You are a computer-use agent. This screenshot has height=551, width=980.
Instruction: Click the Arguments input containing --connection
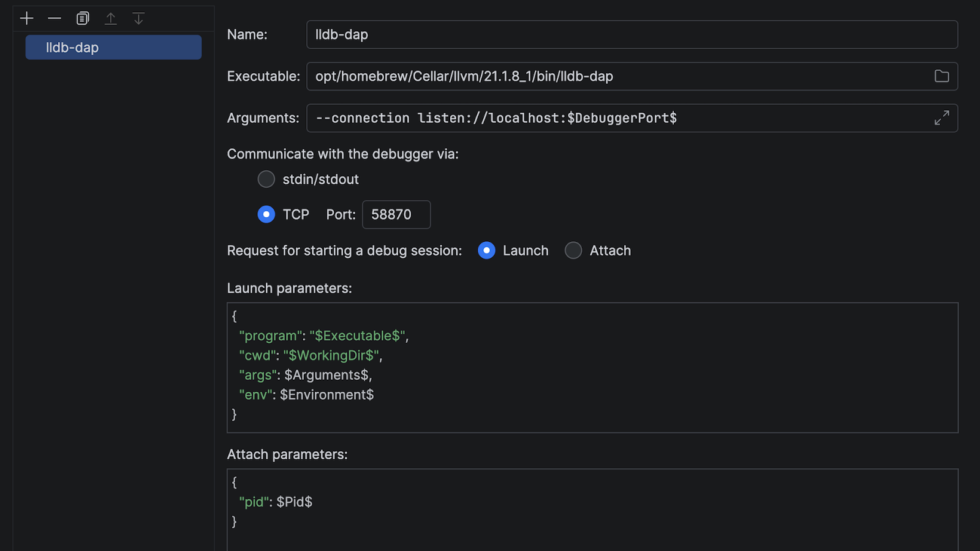(612, 118)
